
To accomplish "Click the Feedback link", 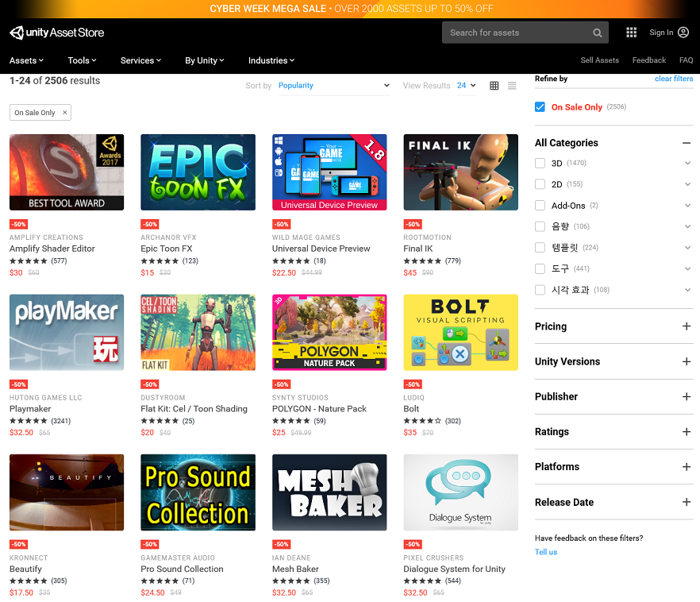I will tap(649, 60).
